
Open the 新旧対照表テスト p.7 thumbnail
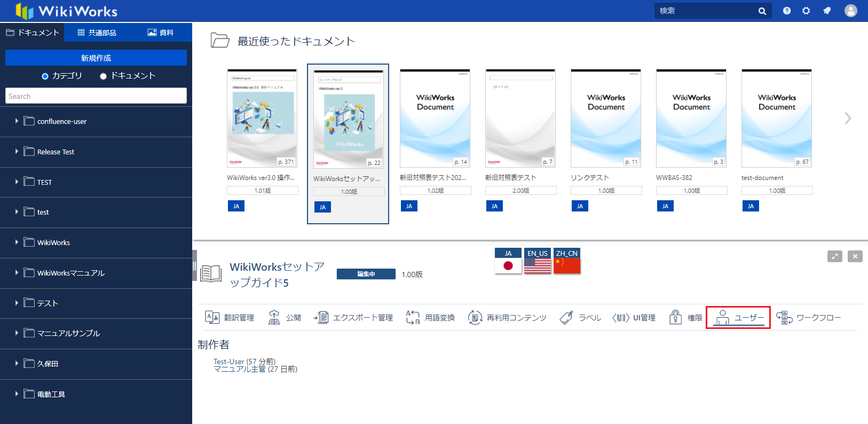[x=520, y=118]
